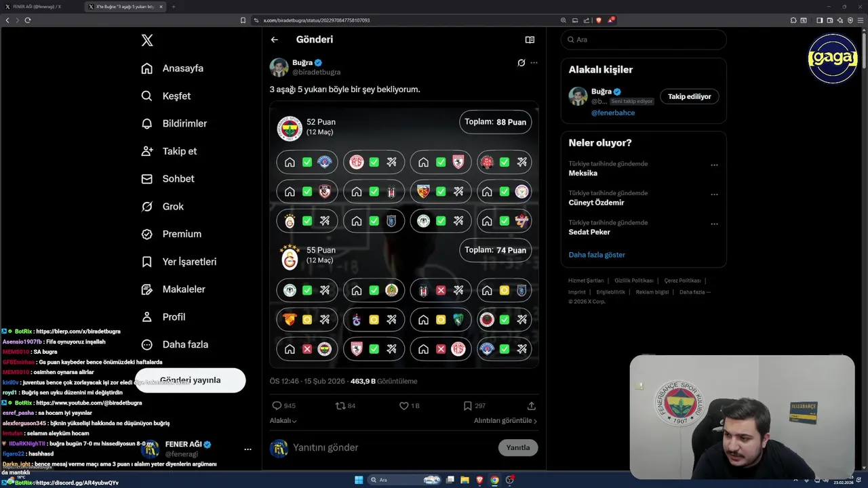The image size is (868, 488).
Task: Open Grok from the sidebar
Action: point(162,207)
